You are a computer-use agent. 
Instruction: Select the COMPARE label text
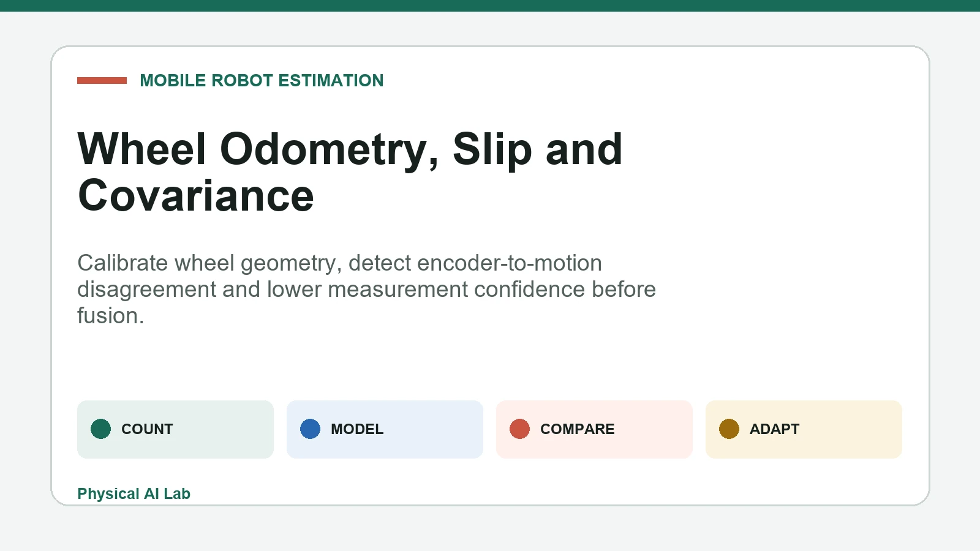(577, 429)
